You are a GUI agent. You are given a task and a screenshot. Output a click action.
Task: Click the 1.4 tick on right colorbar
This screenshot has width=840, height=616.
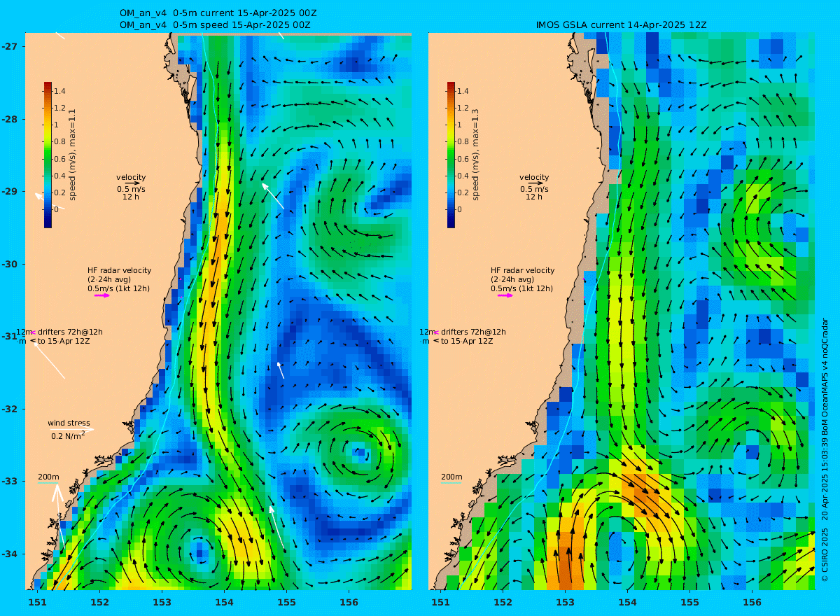click(463, 91)
